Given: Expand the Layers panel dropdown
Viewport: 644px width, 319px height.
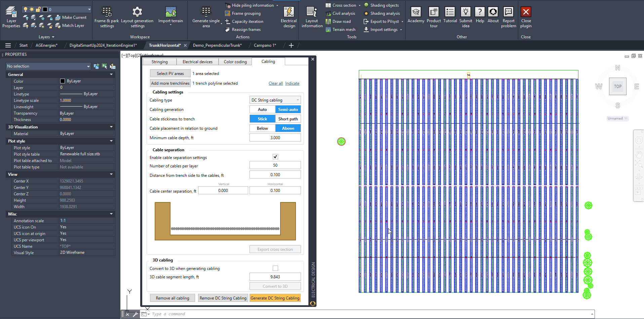Looking at the screenshot, I should point(46,37).
